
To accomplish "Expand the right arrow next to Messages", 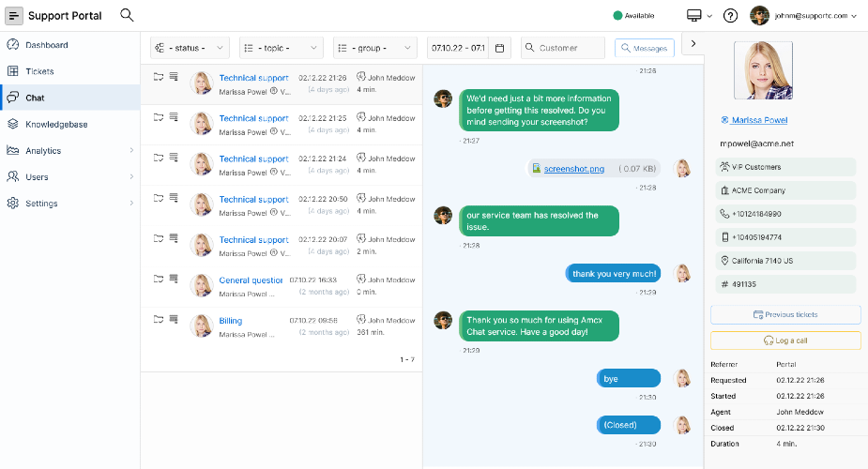I will pyautogui.click(x=693, y=44).
